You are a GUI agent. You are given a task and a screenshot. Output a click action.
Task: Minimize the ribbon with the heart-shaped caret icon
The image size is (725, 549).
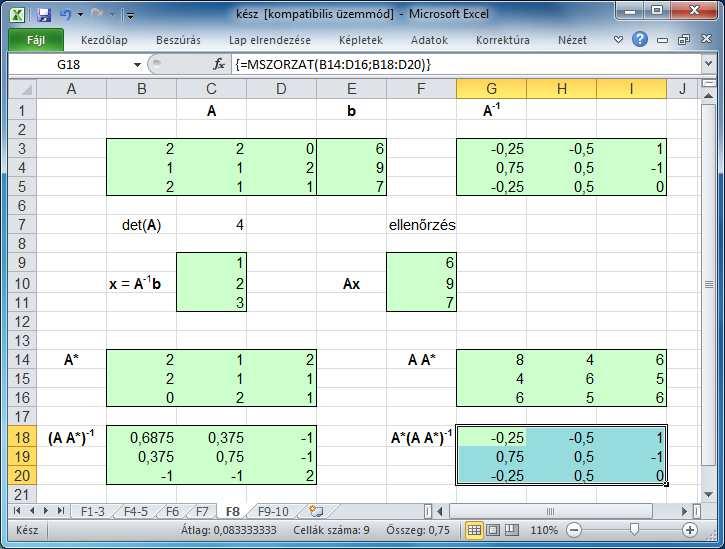pyautogui.click(x=618, y=40)
